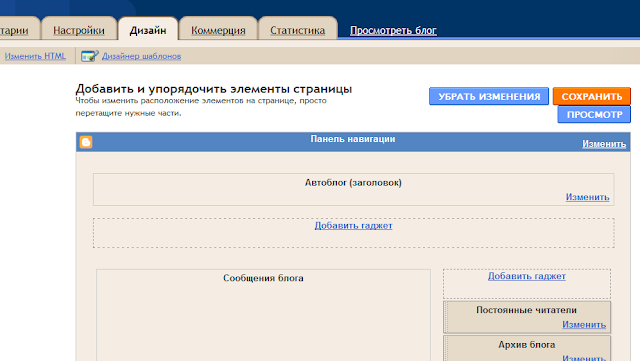Select the Архив блога gadget title
The width and height of the screenshot is (640, 361).
(526, 345)
